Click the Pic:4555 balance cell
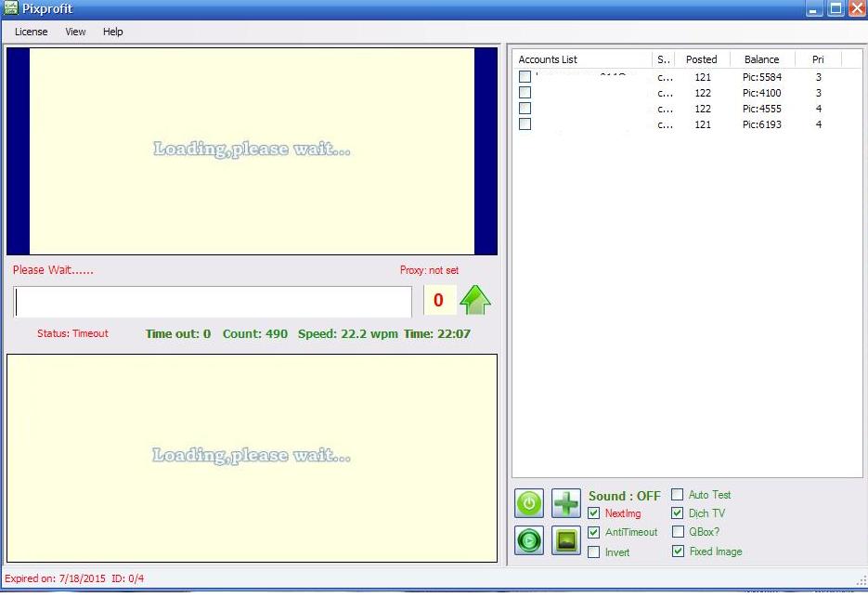This screenshot has width=868, height=597. click(x=762, y=109)
